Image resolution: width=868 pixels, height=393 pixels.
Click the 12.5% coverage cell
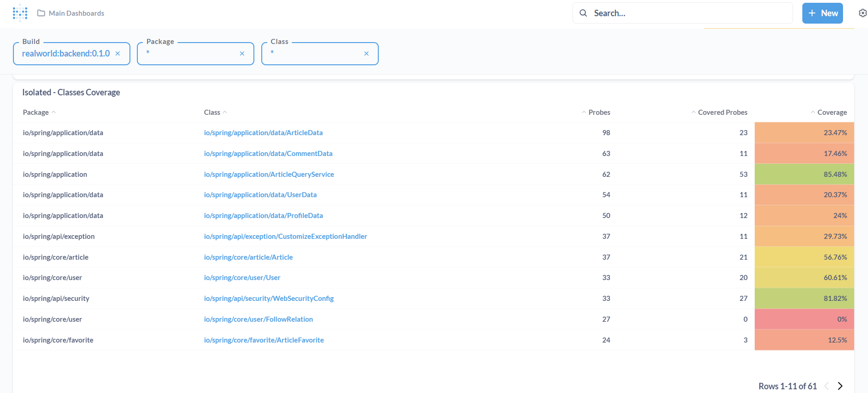coord(804,340)
